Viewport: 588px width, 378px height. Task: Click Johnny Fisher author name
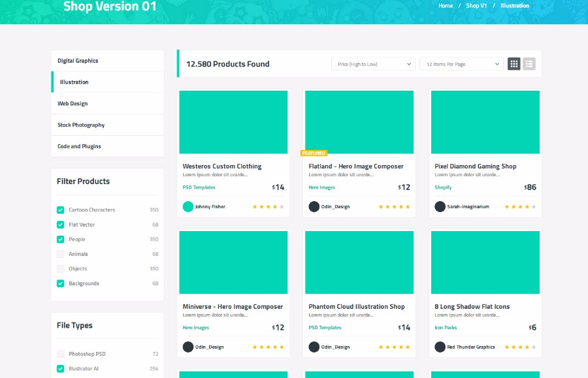point(210,207)
